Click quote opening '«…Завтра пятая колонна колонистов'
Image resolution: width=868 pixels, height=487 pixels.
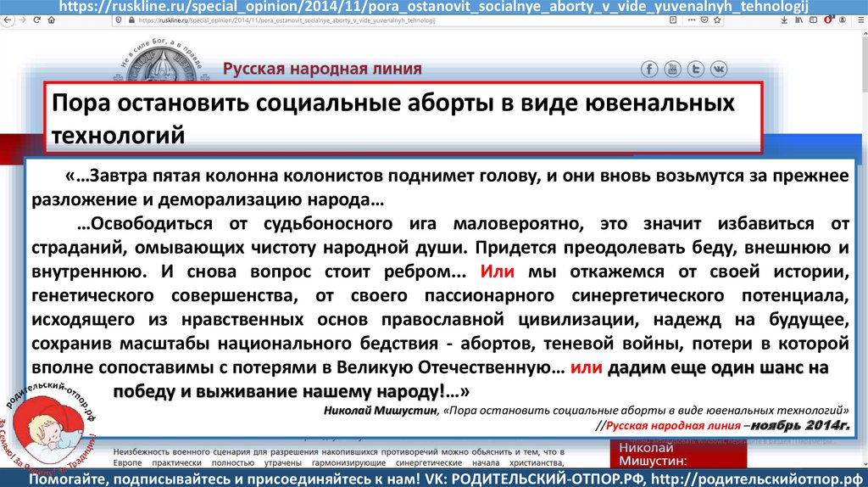[223, 176]
